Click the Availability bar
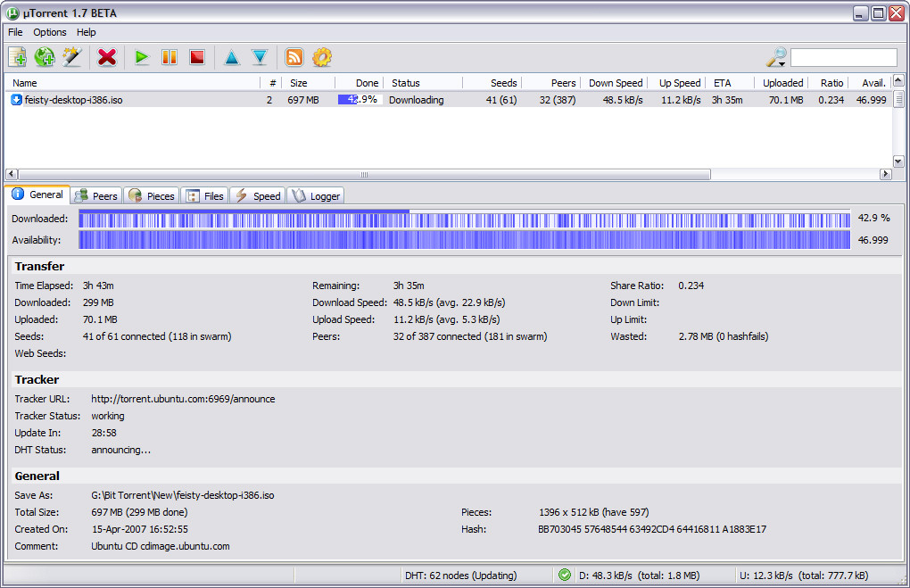 click(464, 240)
